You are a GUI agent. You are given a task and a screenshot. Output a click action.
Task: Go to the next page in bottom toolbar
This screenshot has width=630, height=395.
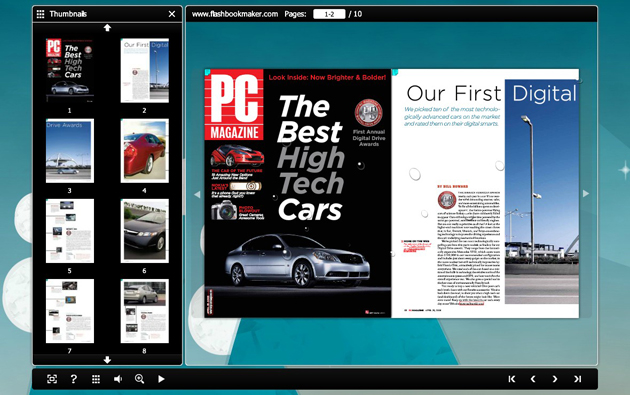[x=555, y=379]
